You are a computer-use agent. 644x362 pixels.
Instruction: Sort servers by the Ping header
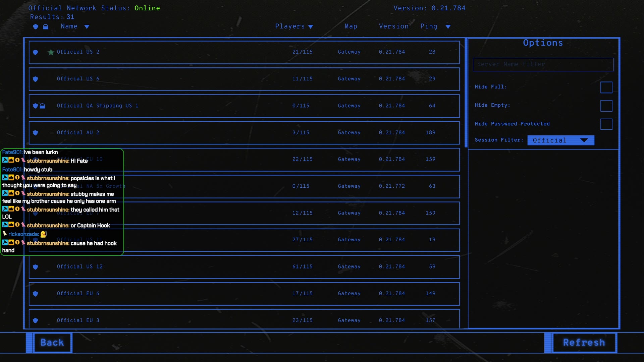click(x=429, y=26)
